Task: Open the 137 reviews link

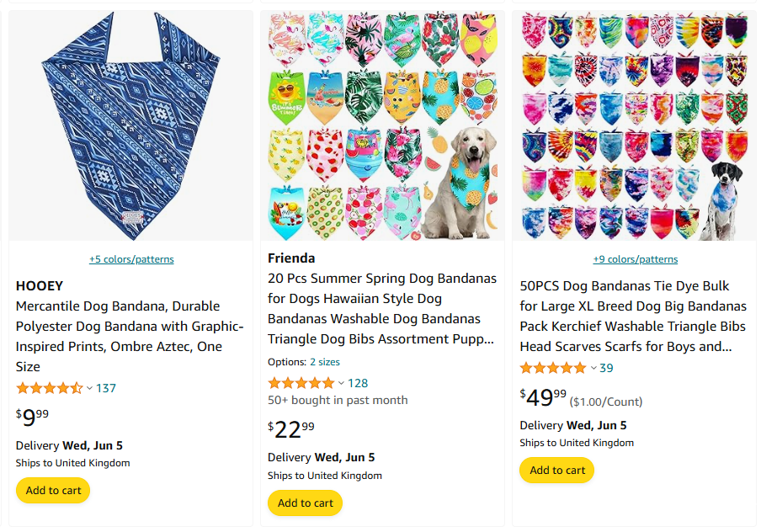Action: click(x=106, y=388)
